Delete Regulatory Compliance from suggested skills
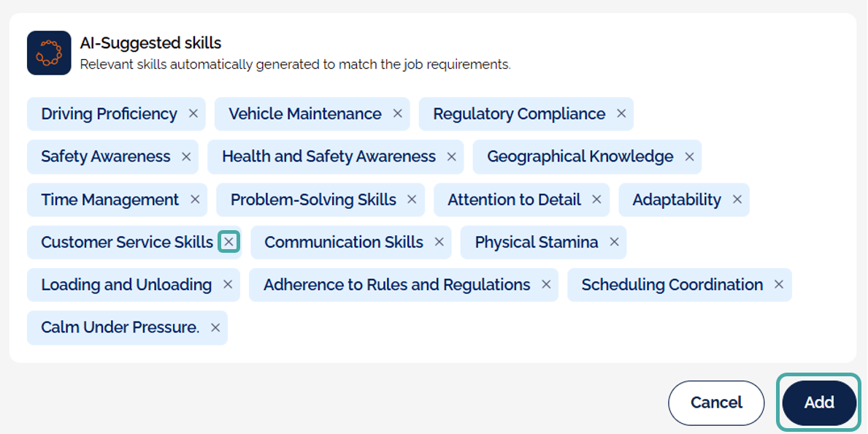The width and height of the screenshot is (868, 434). [x=621, y=114]
